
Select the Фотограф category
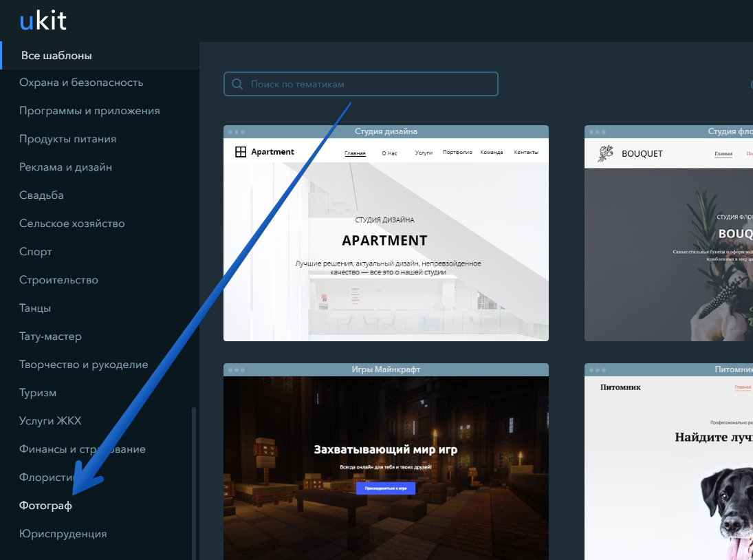pyautogui.click(x=45, y=506)
